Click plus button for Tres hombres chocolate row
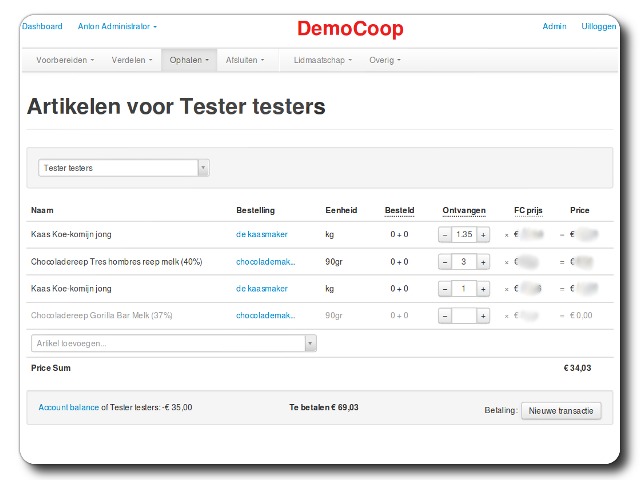 coord(483,261)
